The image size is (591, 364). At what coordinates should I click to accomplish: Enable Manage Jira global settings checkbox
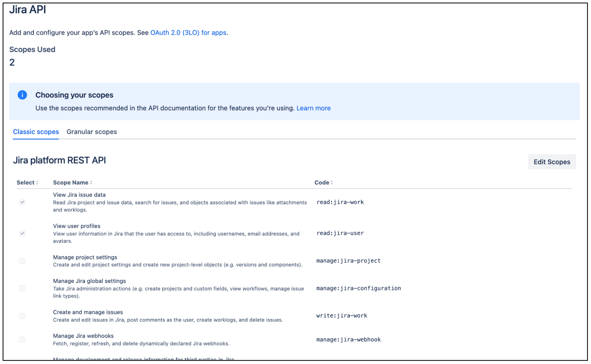pos(22,288)
